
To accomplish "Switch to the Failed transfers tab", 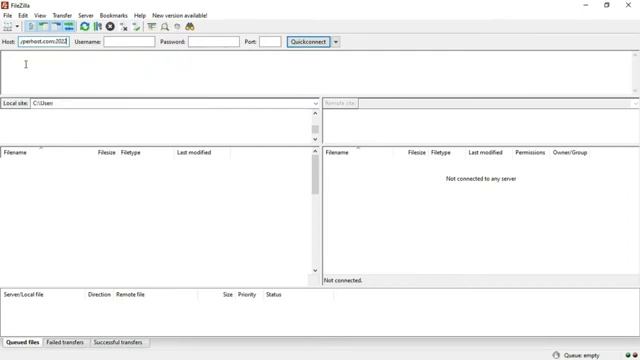I will 65,342.
